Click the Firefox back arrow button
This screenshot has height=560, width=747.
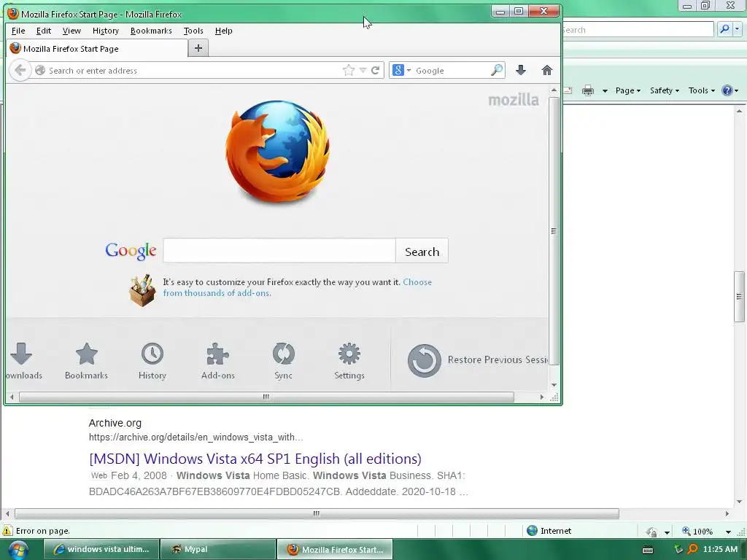click(20, 71)
